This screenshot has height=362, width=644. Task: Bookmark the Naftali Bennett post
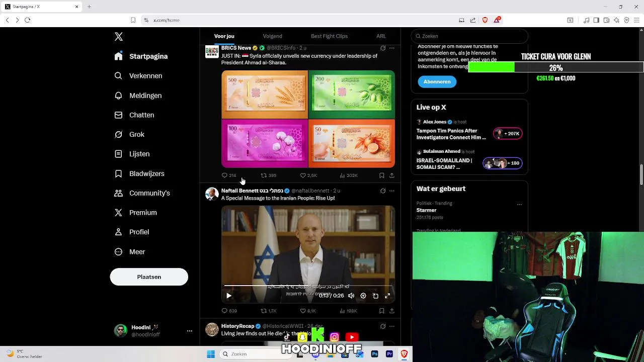(x=381, y=311)
